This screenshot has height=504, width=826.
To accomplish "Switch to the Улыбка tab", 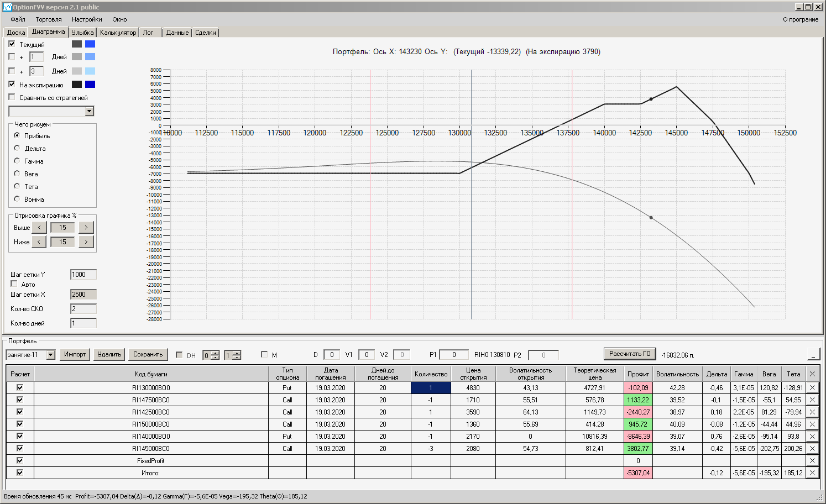I will point(82,33).
